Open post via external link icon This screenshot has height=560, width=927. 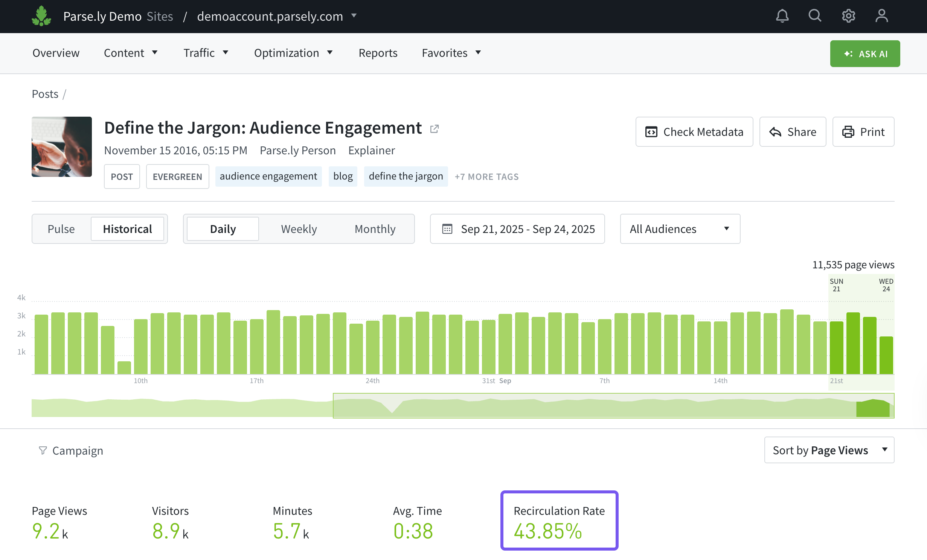point(435,129)
